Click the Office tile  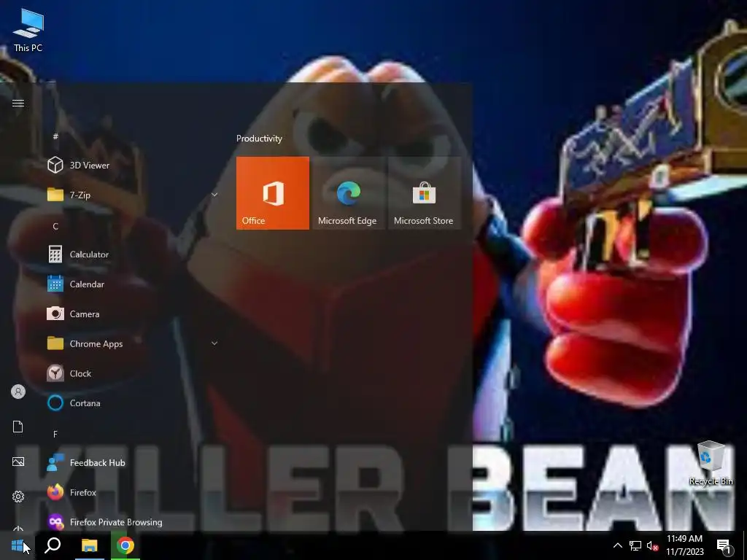click(x=273, y=192)
